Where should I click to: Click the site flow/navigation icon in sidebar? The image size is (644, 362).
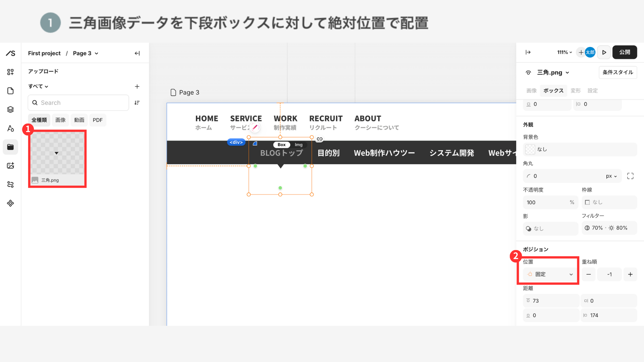click(10, 184)
